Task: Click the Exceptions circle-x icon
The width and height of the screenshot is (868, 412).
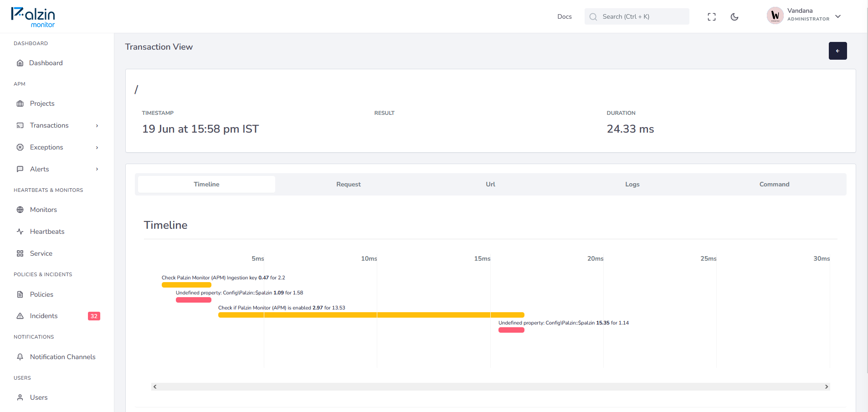Action: pos(20,147)
